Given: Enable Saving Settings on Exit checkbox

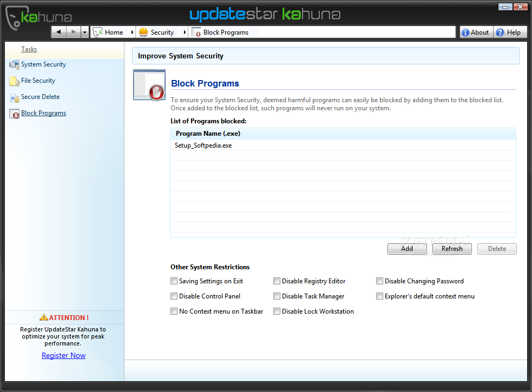Looking at the screenshot, I should [x=174, y=281].
